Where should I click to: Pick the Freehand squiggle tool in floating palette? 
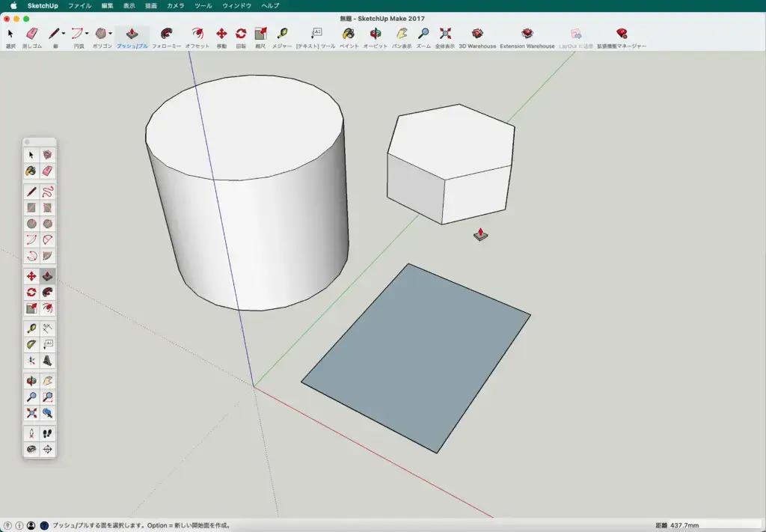[x=47, y=192]
